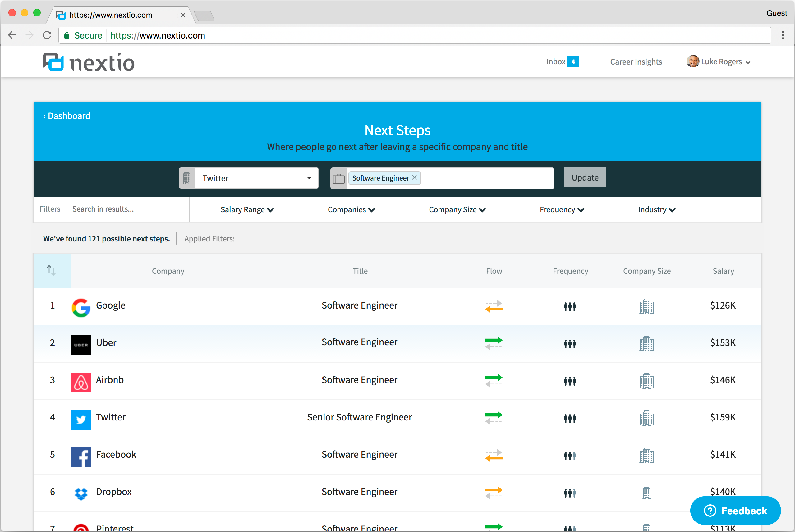
Task: Click Facebook's frequency people icon
Action: click(570, 455)
